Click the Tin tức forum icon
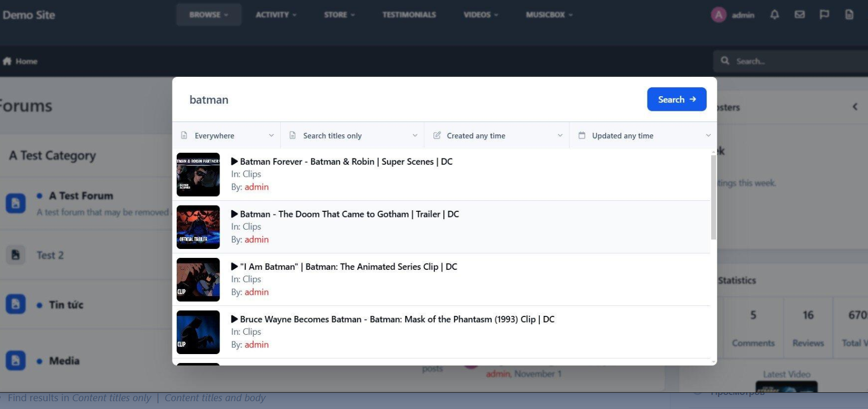This screenshot has height=409, width=868. pos(16,304)
